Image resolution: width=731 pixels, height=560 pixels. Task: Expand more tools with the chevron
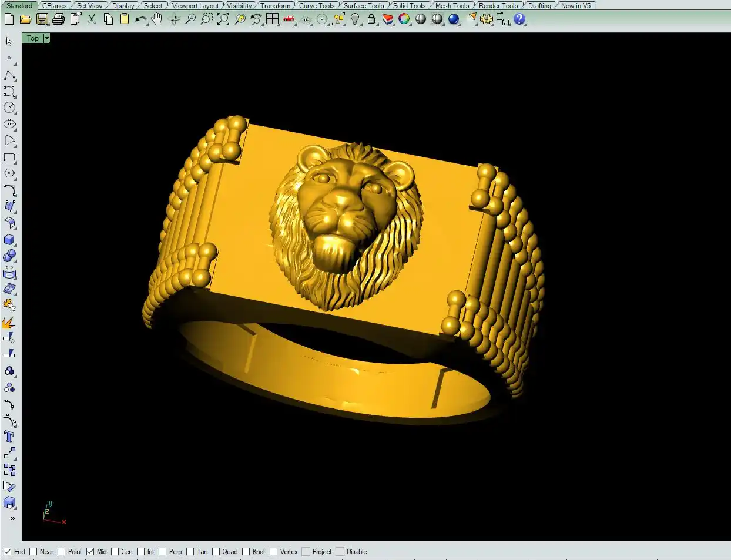coord(12,518)
